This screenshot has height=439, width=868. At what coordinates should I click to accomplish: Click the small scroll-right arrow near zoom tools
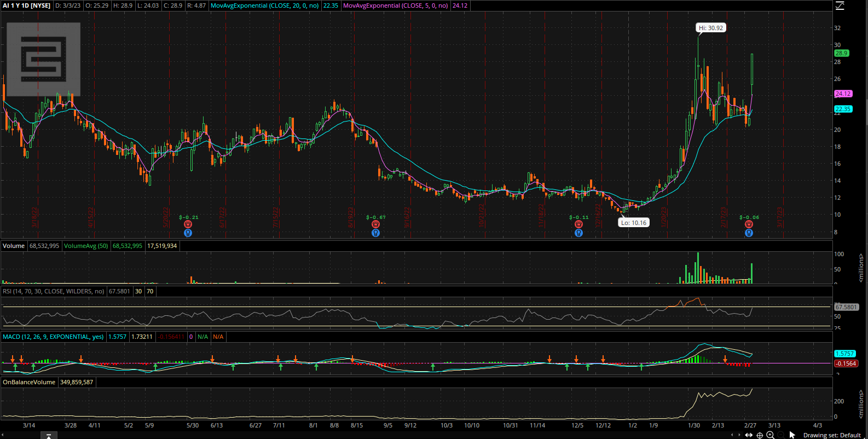pos(739,435)
